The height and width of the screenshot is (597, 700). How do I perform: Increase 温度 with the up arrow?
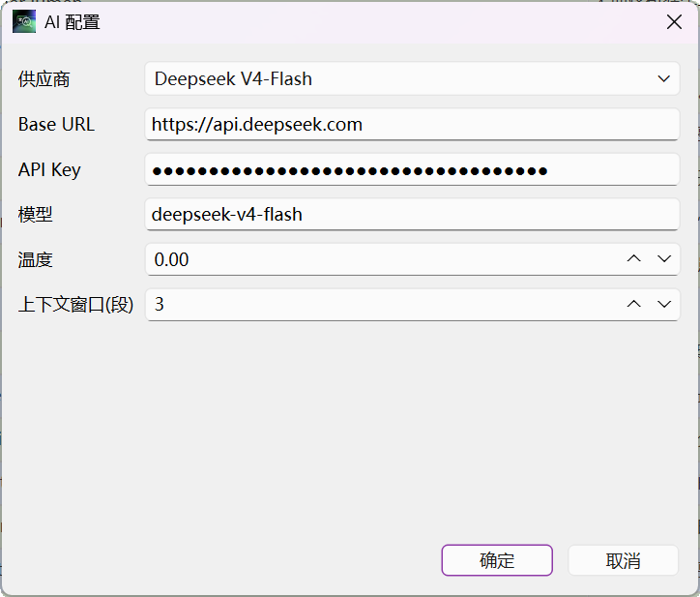[x=634, y=258]
